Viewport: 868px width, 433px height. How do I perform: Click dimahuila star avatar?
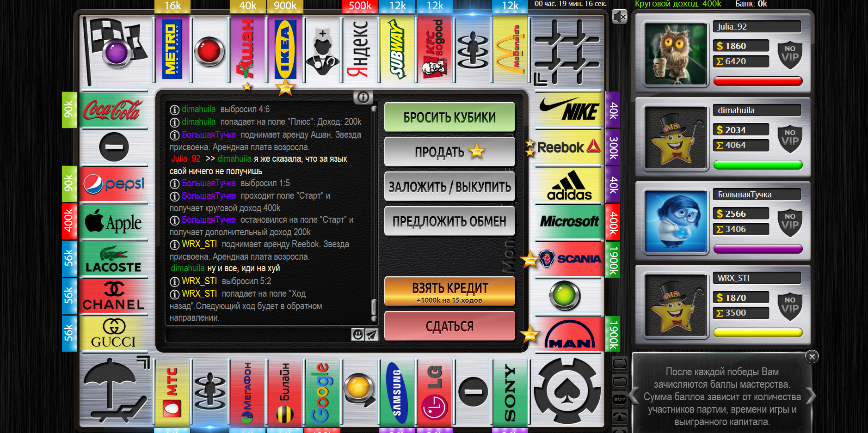(676, 138)
